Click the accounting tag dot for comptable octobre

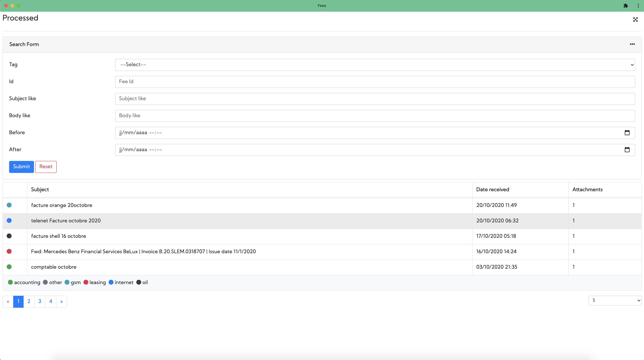tap(9, 267)
